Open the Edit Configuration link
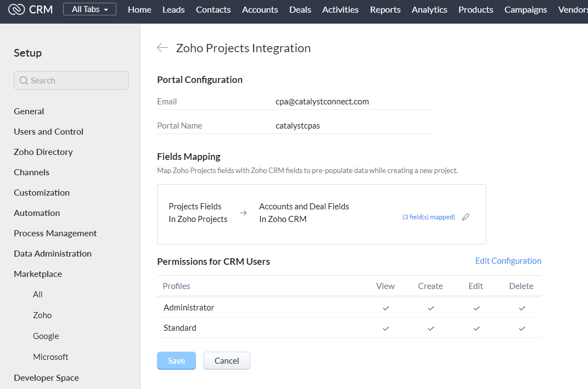 tap(508, 261)
